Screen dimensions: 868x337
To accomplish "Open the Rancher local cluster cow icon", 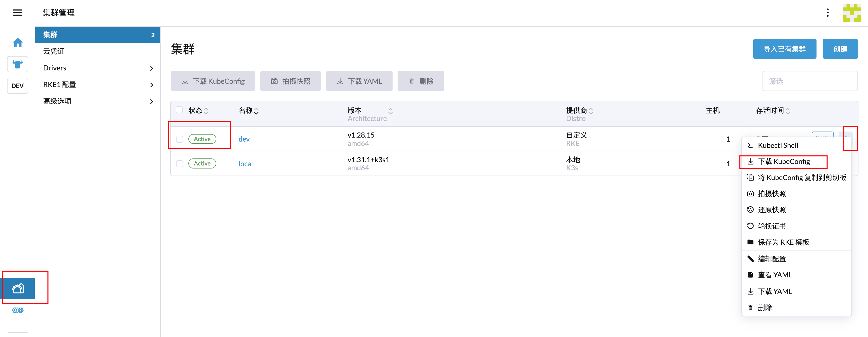I will 18,64.
